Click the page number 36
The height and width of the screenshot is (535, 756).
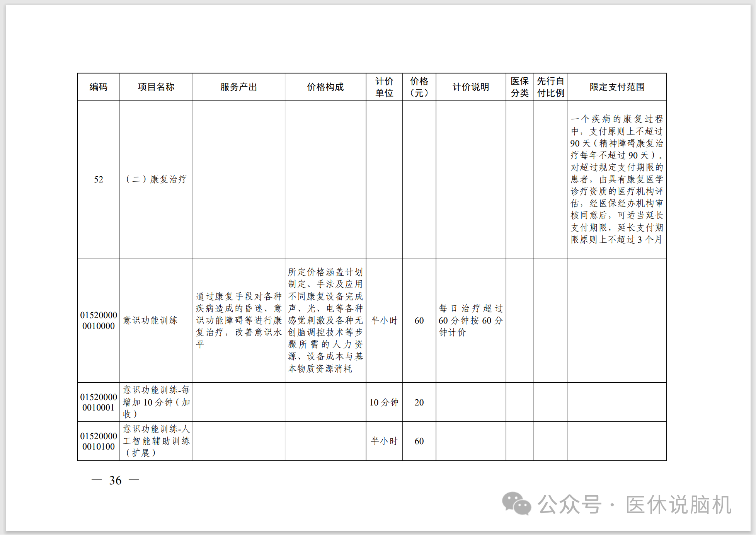[115, 480]
